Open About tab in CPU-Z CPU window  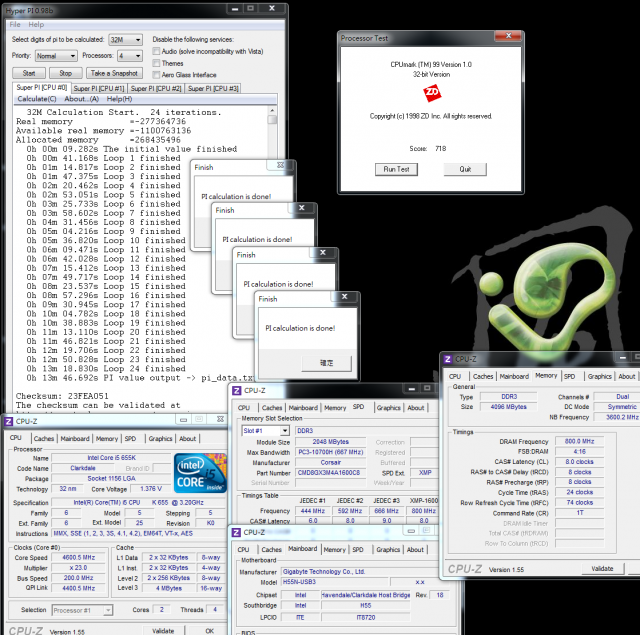188,439
